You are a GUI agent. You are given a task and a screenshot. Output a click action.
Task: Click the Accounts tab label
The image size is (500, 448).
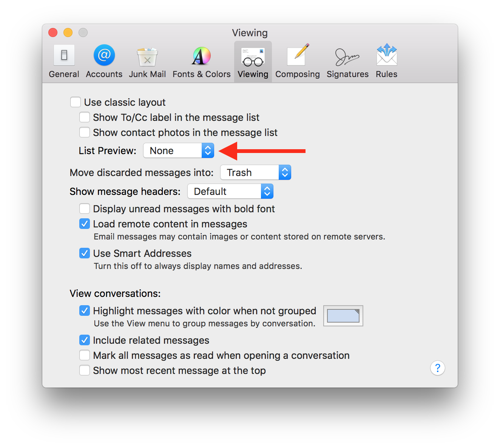(104, 74)
